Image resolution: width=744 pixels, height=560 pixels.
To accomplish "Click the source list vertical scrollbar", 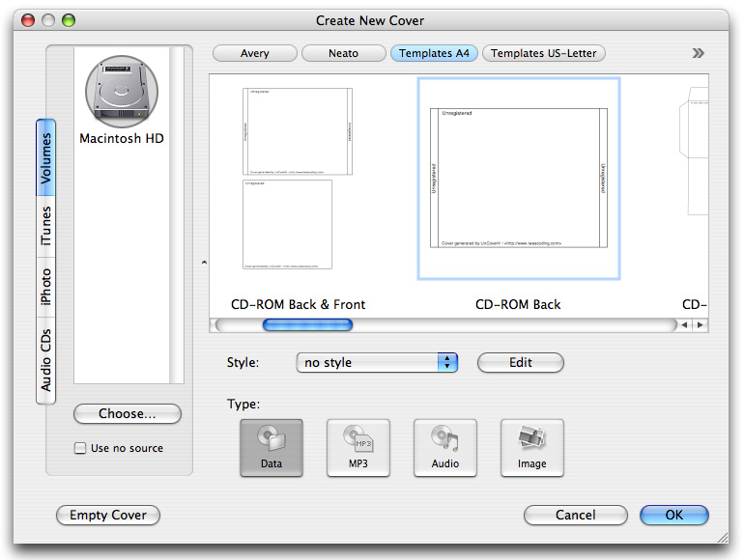I will pos(177,214).
